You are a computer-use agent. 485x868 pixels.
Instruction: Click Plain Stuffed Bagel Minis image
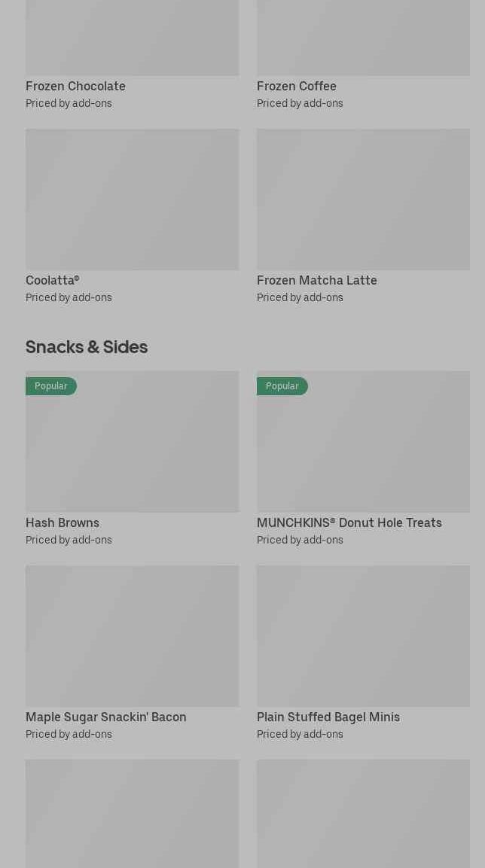(x=363, y=636)
